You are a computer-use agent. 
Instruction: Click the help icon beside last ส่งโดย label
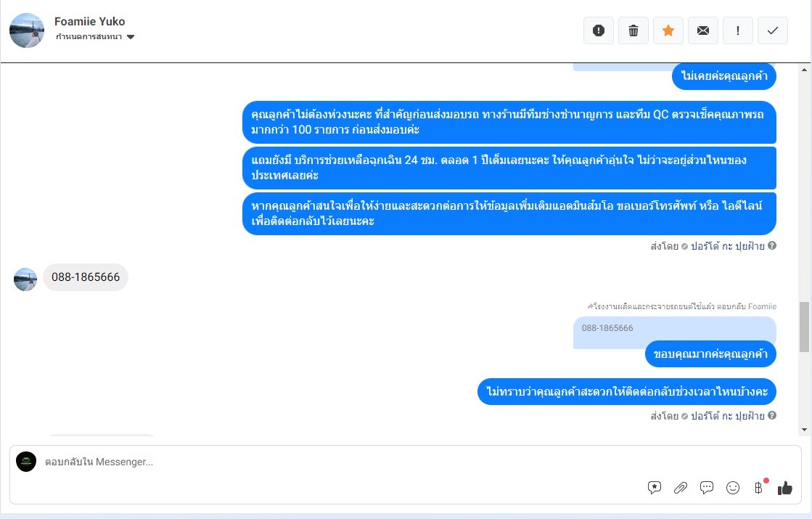pyautogui.click(x=772, y=415)
